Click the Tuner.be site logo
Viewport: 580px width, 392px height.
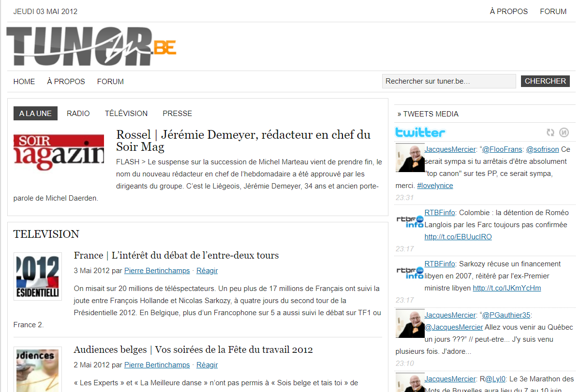click(91, 46)
